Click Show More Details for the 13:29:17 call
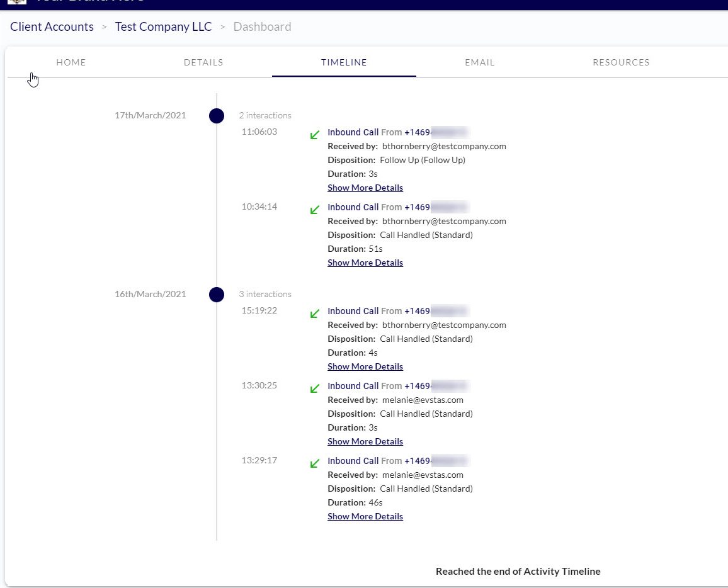Screen dimensions: 728x588 [x=365, y=516]
